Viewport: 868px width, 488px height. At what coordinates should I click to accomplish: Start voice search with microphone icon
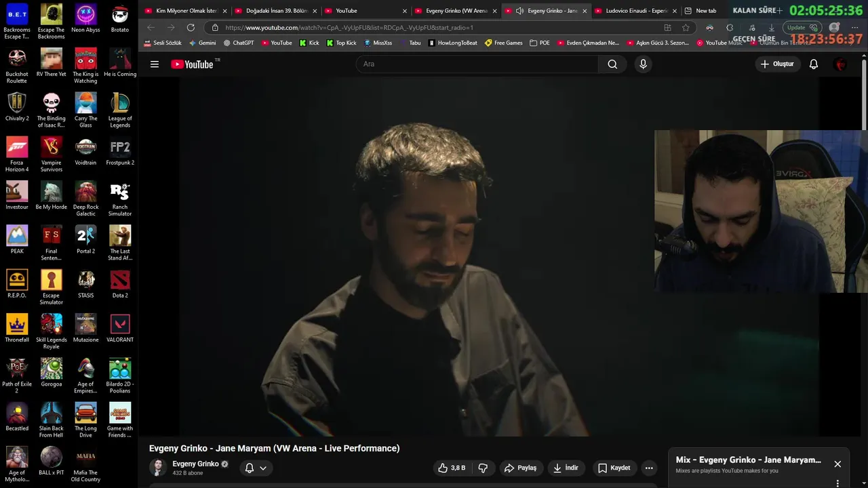(643, 64)
